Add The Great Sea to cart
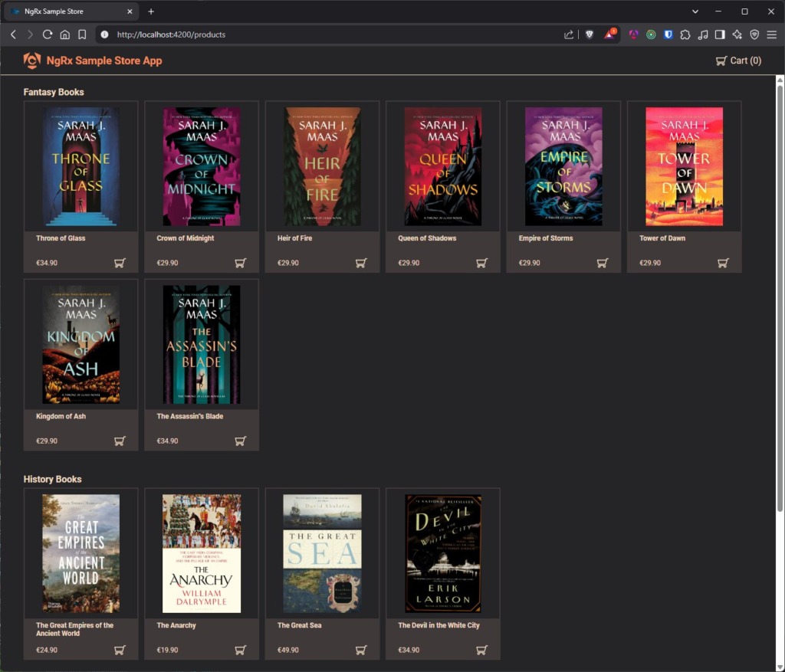Viewport: 785px width, 672px height. 361,650
